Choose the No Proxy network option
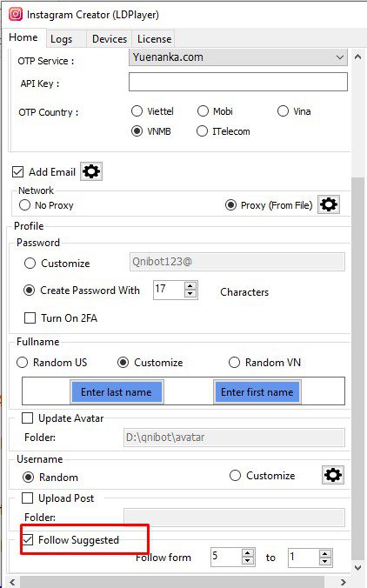The width and height of the screenshot is (367, 588). tap(24, 205)
